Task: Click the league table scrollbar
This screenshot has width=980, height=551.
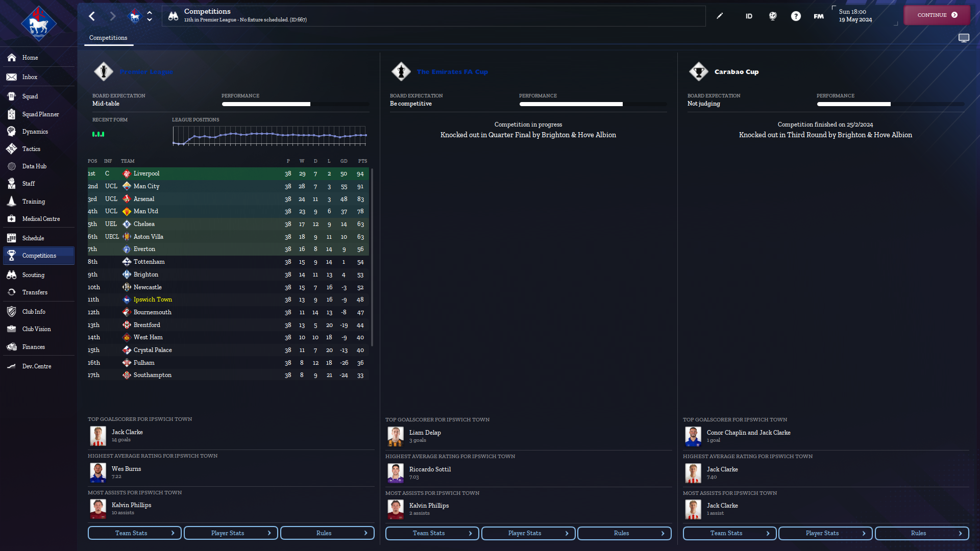Action: (372, 257)
